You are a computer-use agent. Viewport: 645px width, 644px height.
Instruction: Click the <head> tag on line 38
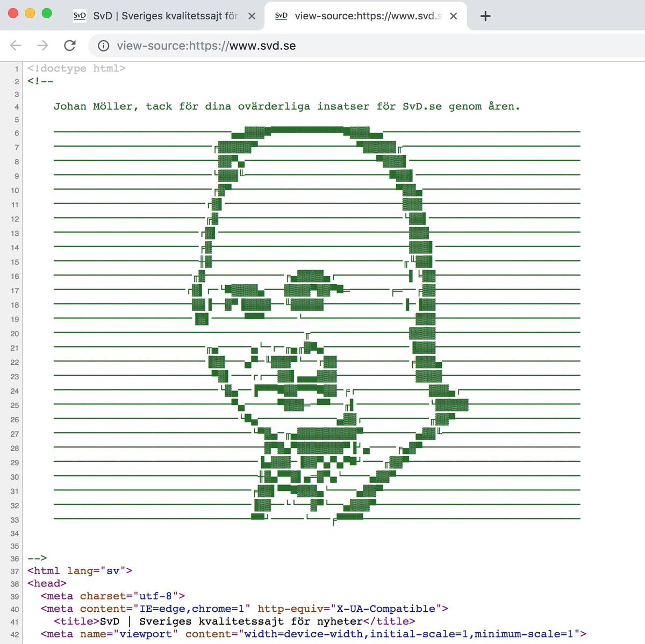tap(47, 583)
